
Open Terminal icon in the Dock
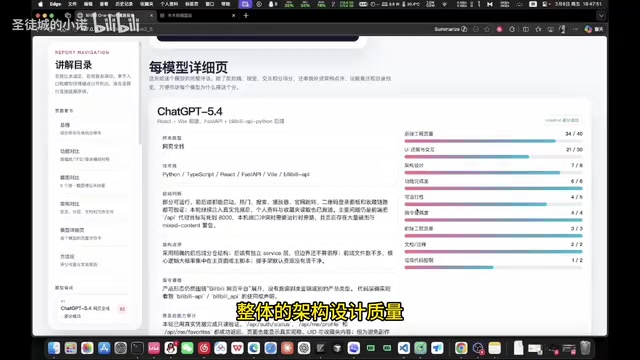point(137,348)
